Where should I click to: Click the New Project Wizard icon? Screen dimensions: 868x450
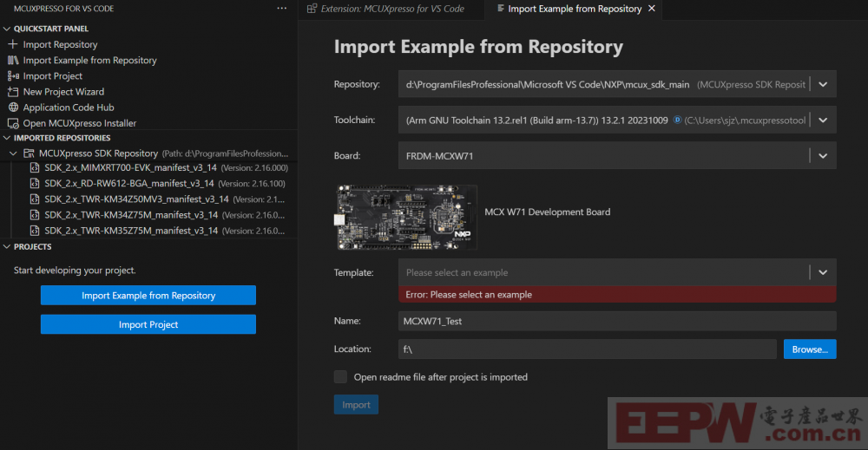13,92
